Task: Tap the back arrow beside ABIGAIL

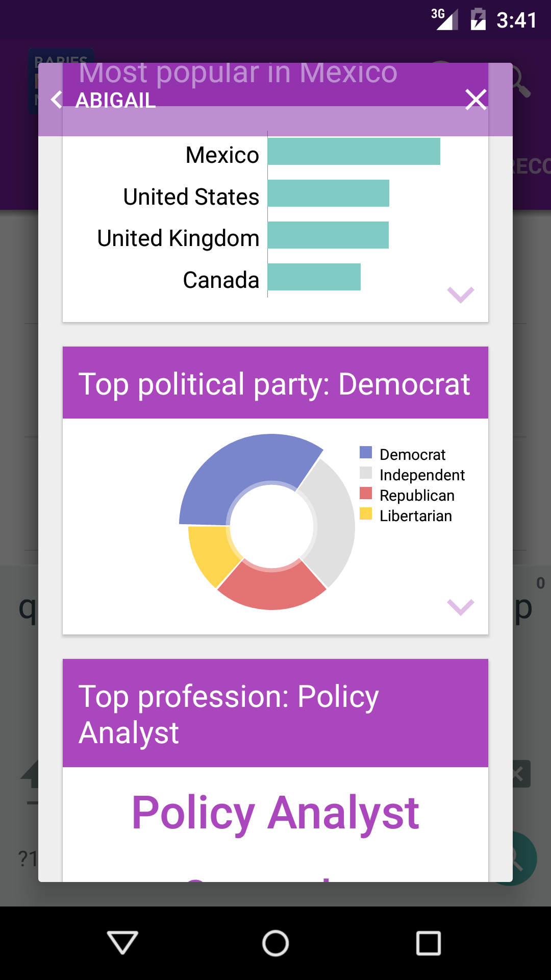Action: [x=57, y=100]
